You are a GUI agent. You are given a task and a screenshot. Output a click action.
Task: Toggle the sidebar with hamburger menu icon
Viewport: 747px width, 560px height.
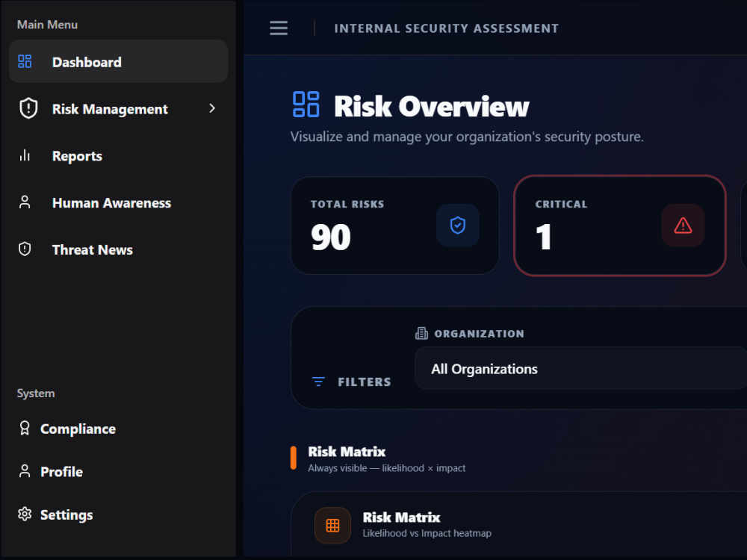pyautogui.click(x=279, y=28)
